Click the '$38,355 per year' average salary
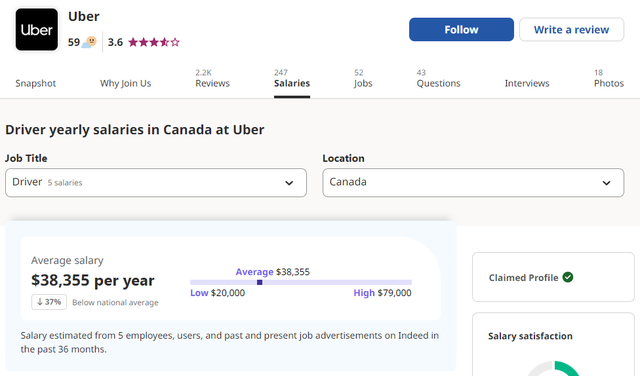640x376 pixels. coord(93,280)
